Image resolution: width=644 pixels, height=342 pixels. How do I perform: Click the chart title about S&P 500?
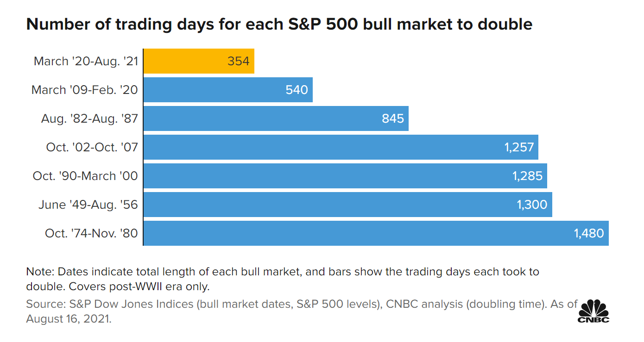[279, 24]
